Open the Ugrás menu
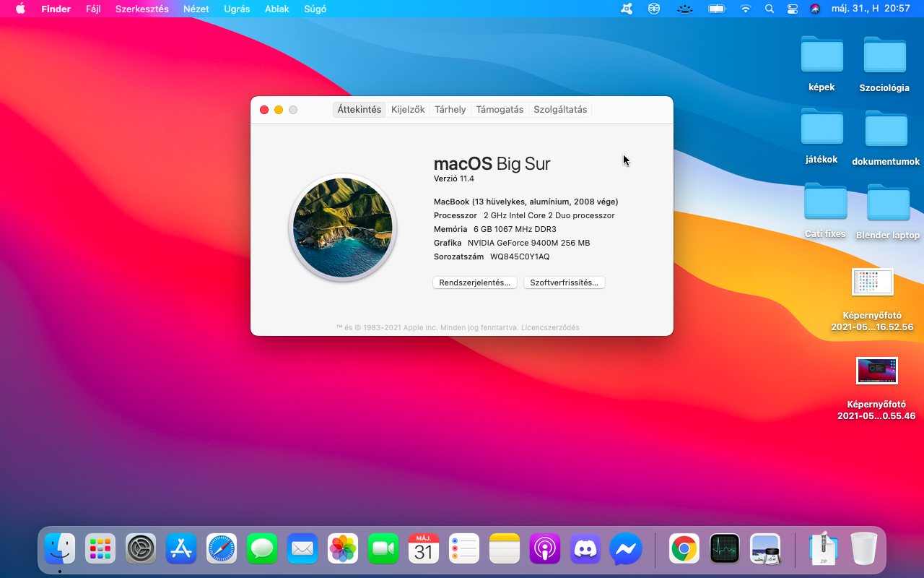The width and height of the screenshot is (924, 578). (237, 9)
